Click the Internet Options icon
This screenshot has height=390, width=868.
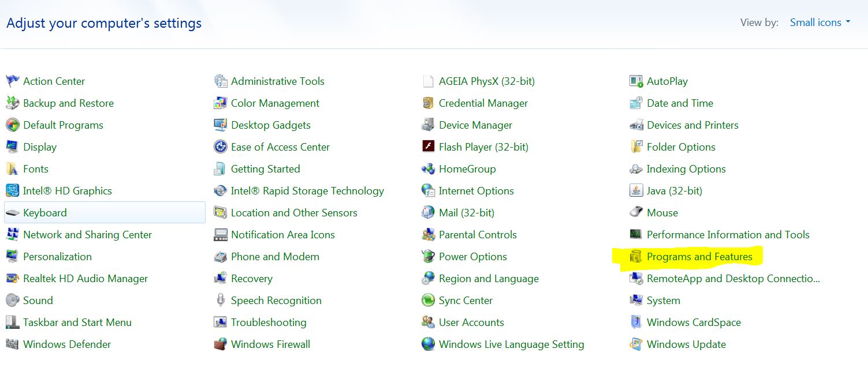point(428,191)
